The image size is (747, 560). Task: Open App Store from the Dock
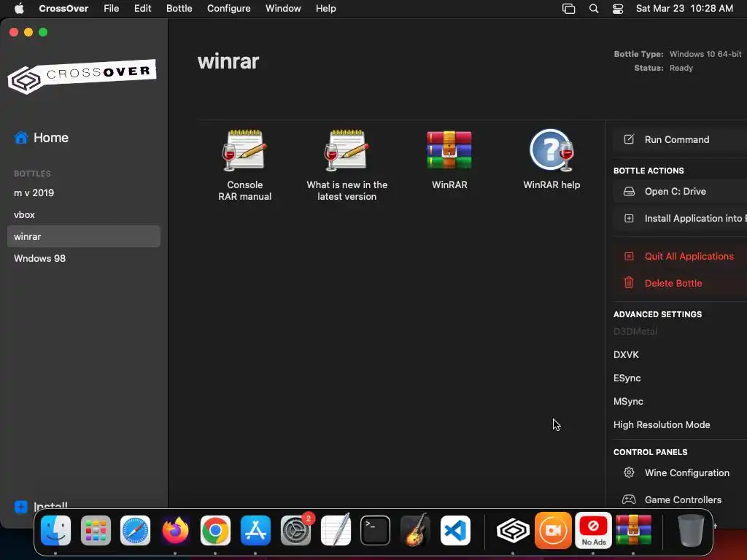click(x=255, y=530)
